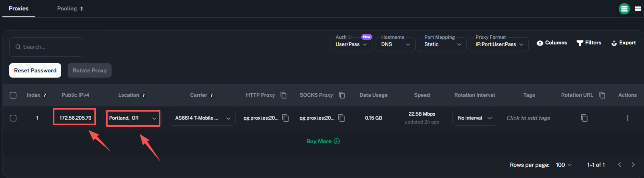Open the row actions three-dot menu
The image size is (644, 178).
point(627,118)
